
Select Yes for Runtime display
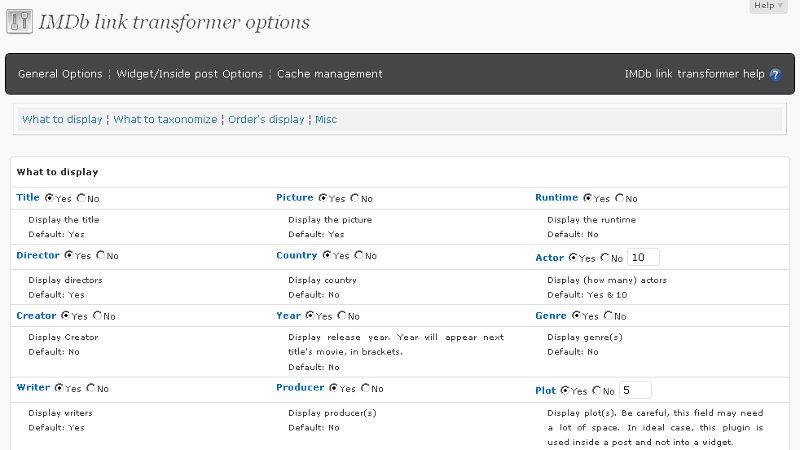588,197
